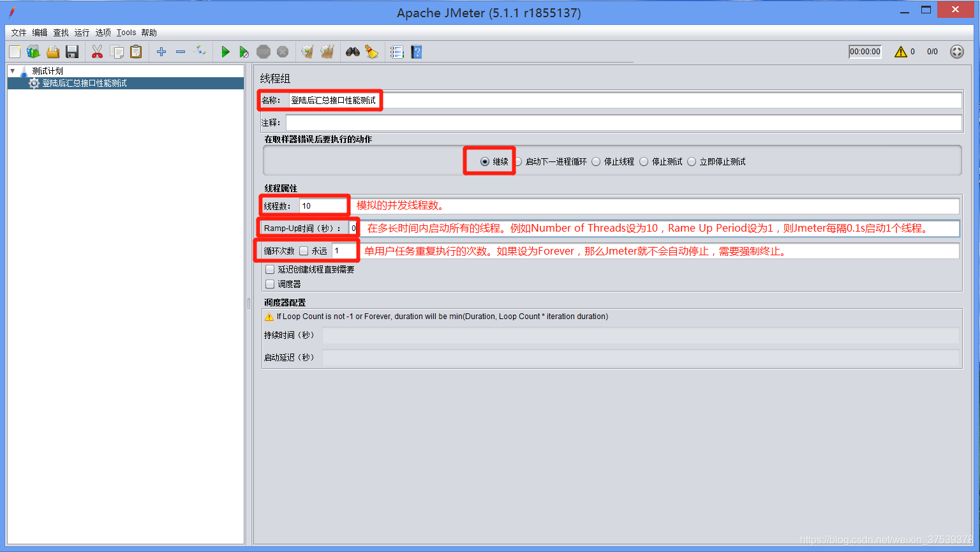Click the Paste clipboard icon

[x=136, y=52]
